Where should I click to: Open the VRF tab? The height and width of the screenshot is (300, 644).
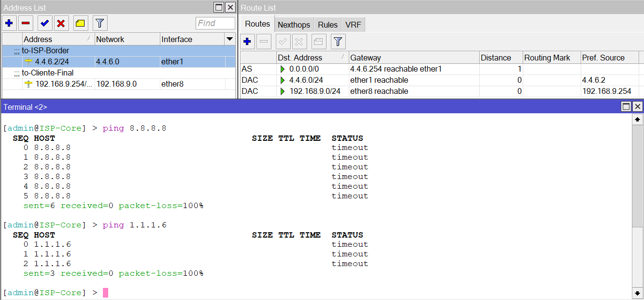pos(353,24)
